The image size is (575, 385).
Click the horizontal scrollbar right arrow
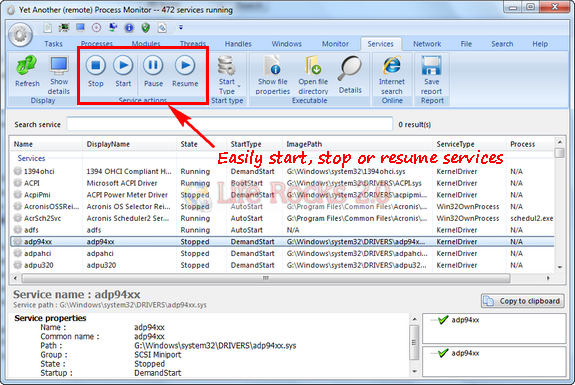[x=548, y=278]
